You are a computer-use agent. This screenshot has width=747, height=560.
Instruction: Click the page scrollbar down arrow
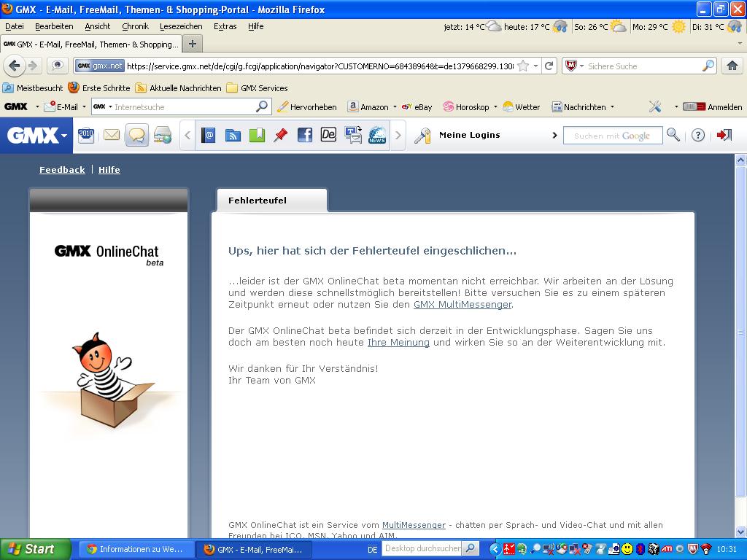[740, 532]
